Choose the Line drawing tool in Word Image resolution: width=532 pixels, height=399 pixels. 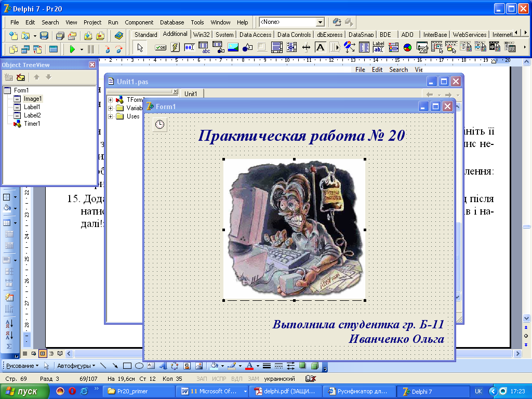point(103,366)
